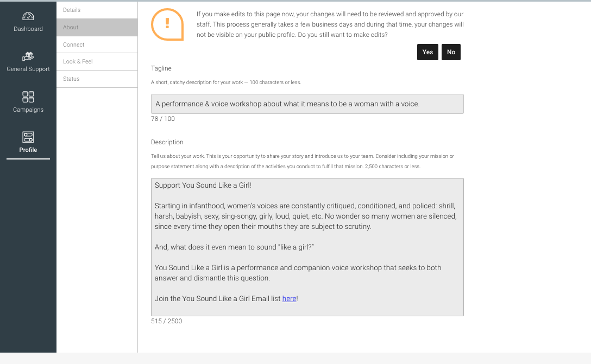Open the Details tab

(x=97, y=10)
